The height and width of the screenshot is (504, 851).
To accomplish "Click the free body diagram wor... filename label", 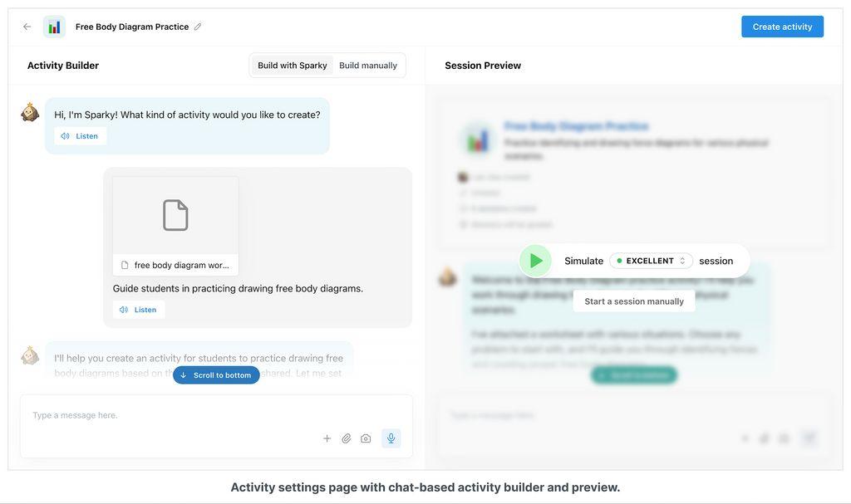I will (x=181, y=266).
